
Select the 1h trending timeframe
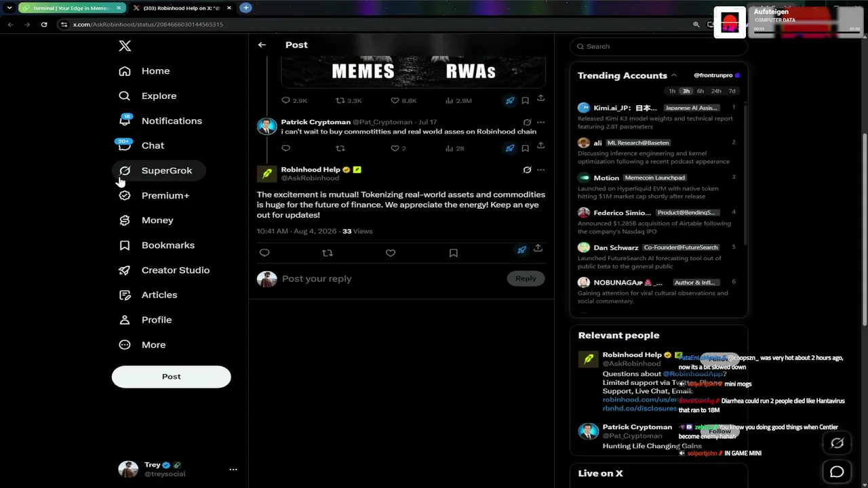click(x=672, y=91)
